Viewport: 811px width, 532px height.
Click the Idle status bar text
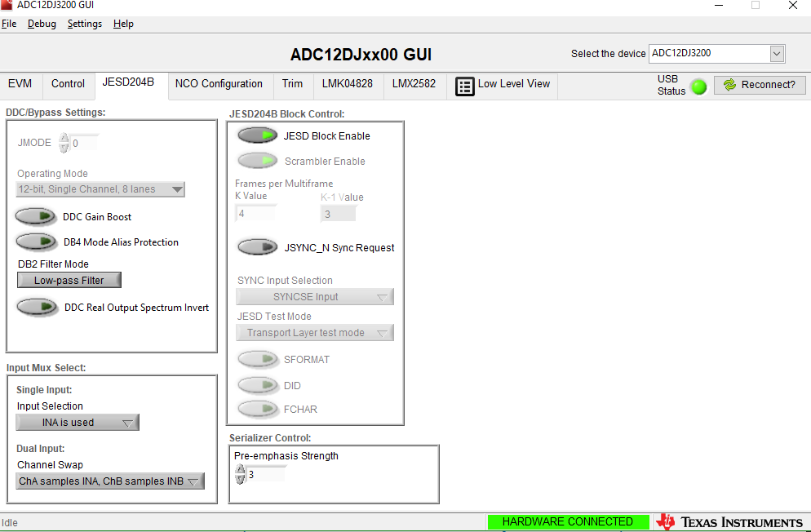click(10, 523)
